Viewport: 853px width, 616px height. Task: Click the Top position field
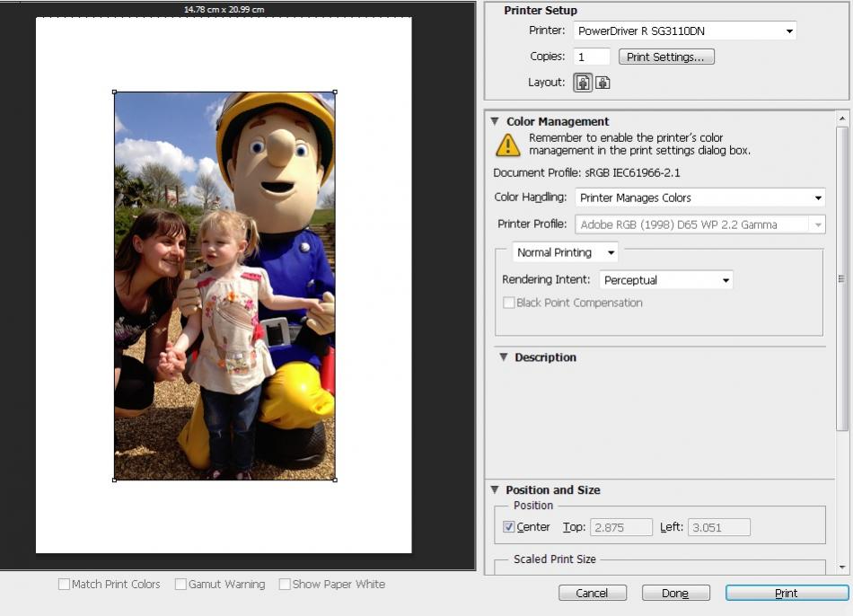coord(621,527)
